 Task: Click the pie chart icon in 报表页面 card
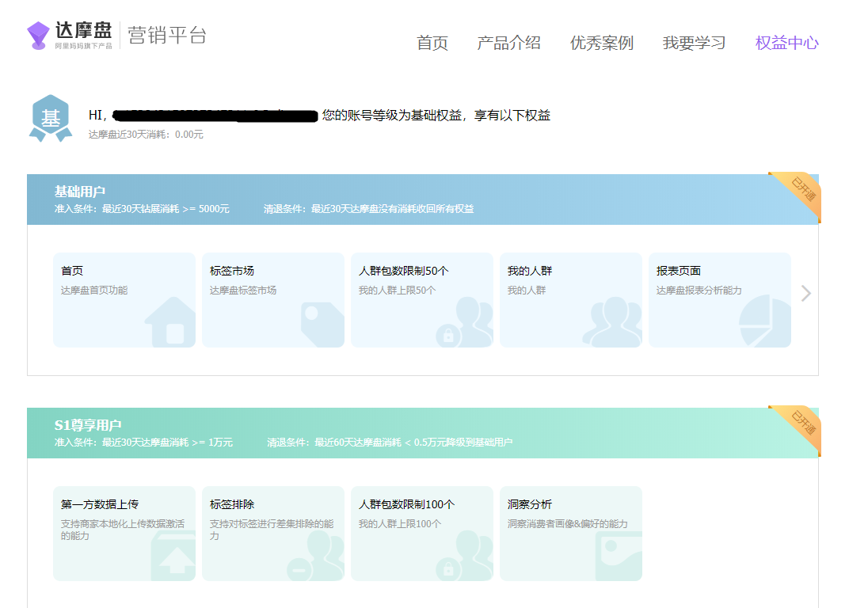click(764, 321)
